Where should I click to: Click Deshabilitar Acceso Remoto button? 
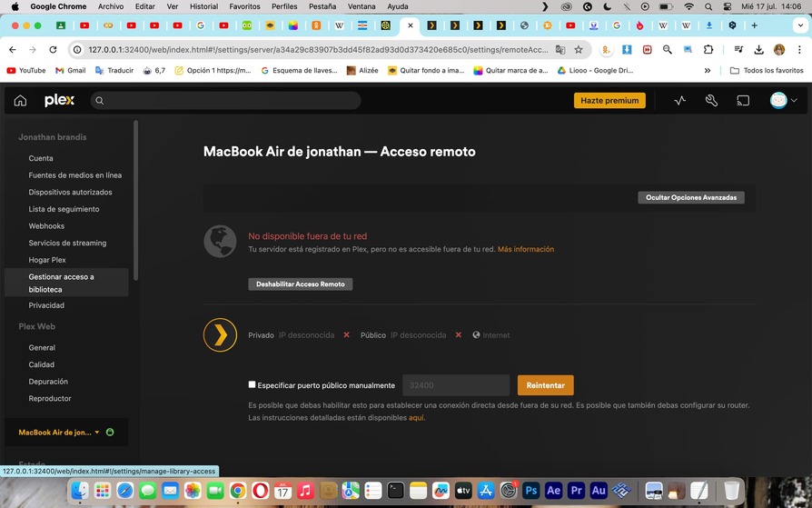(301, 284)
